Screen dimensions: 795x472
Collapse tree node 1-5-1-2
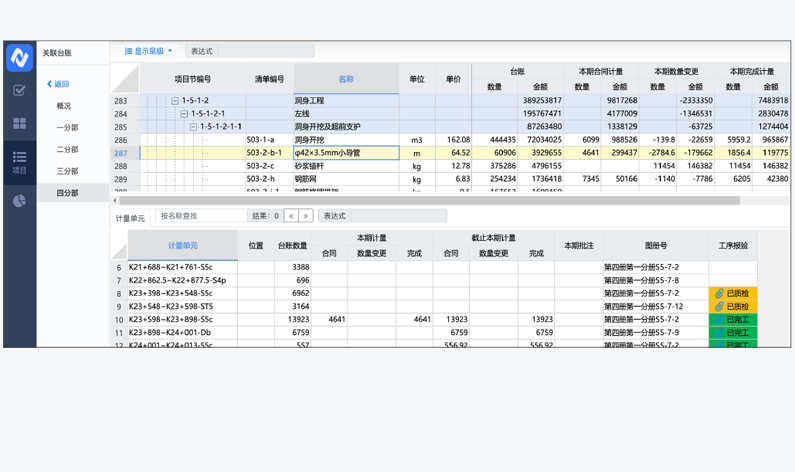pyautogui.click(x=175, y=101)
